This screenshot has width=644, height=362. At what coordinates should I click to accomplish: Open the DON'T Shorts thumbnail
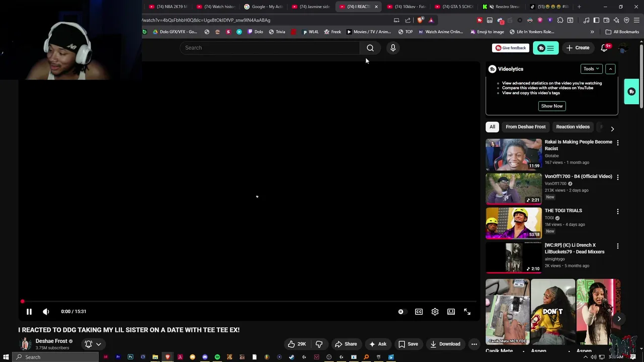(552, 312)
